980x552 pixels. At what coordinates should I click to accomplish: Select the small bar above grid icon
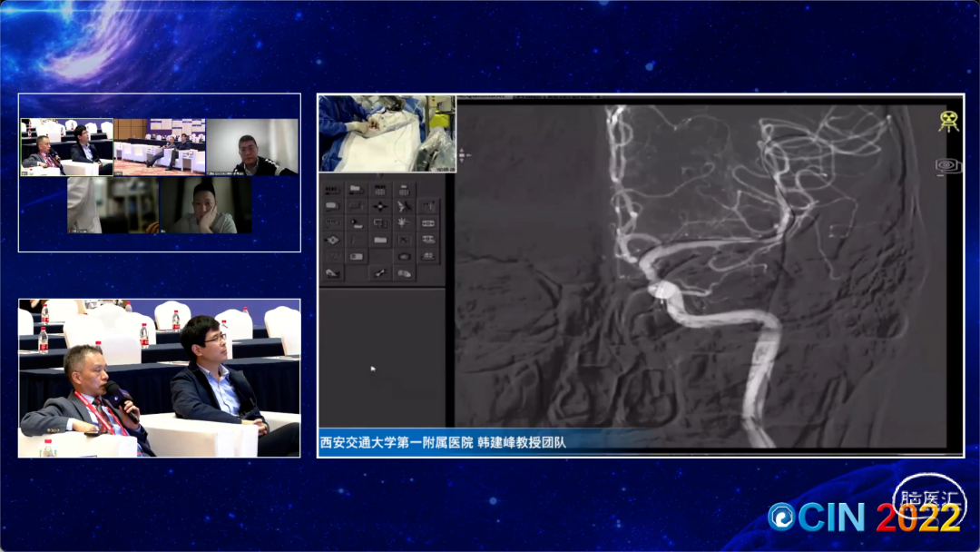404,190
